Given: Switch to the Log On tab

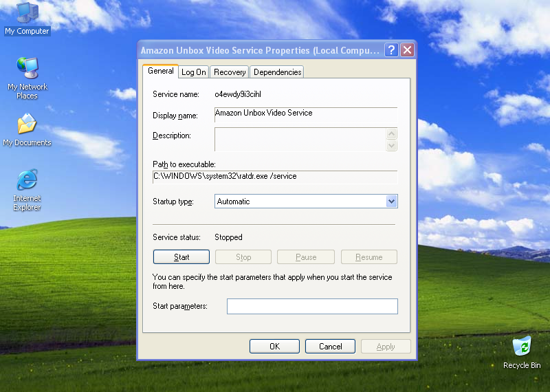Looking at the screenshot, I should pyautogui.click(x=193, y=72).
